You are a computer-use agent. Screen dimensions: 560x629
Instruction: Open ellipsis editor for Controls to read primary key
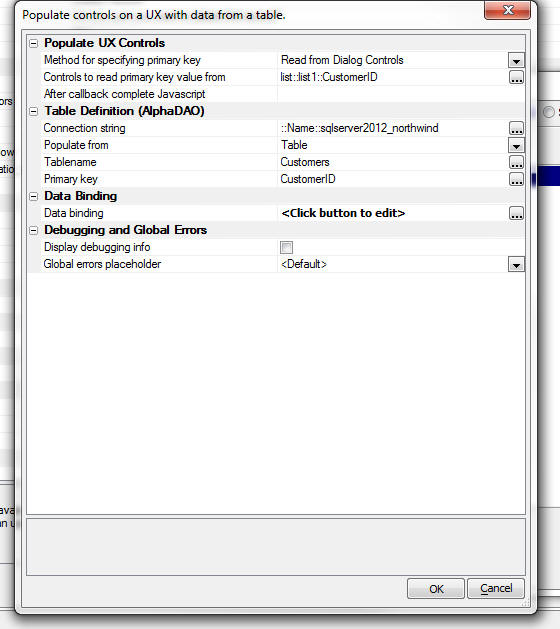516,77
